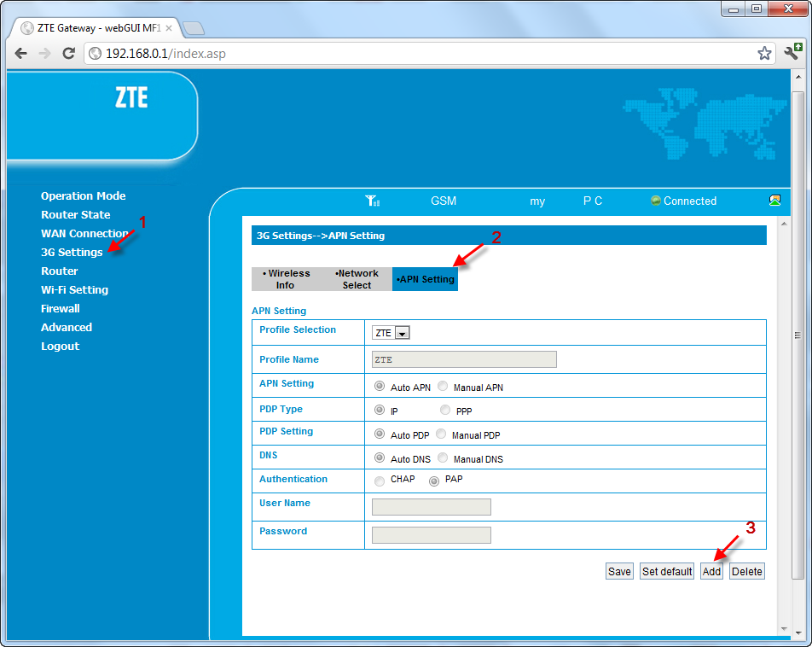Click the Set default button
The height and width of the screenshot is (647, 812).
pyautogui.click(x=667, y=571)
